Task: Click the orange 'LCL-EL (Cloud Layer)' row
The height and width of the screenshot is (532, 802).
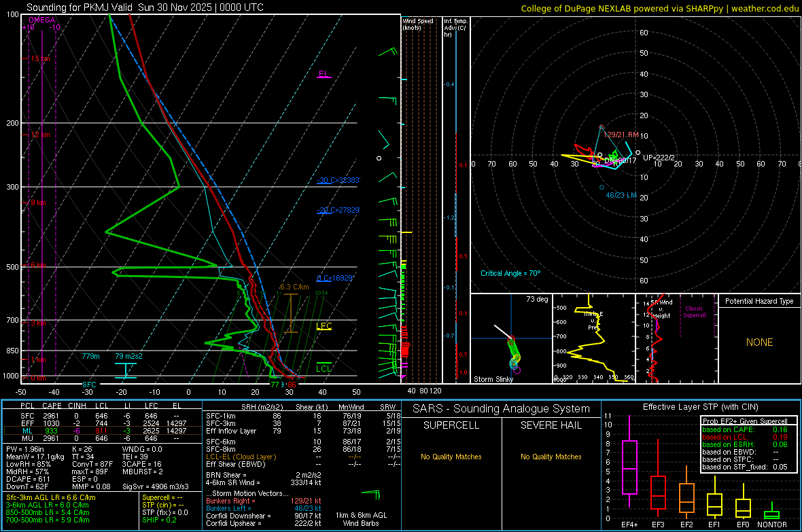Action: [303, 457]
